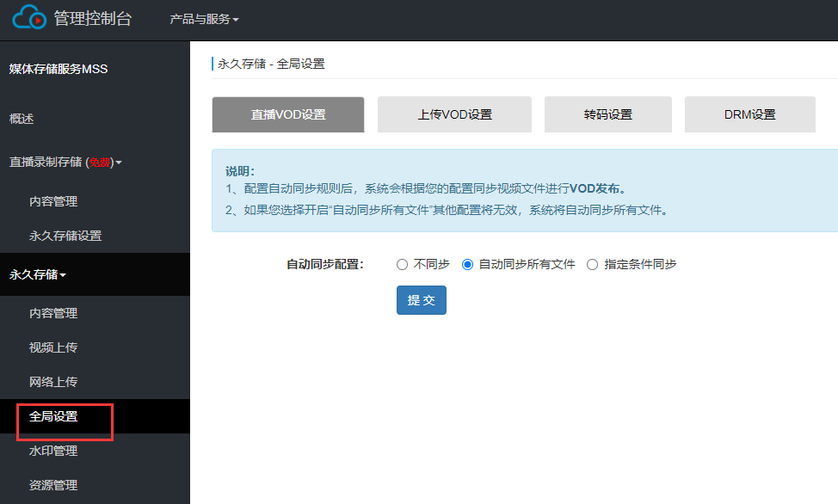
Task: Switch to the 上传VOD设置 tab
Action: pos(455,114)
